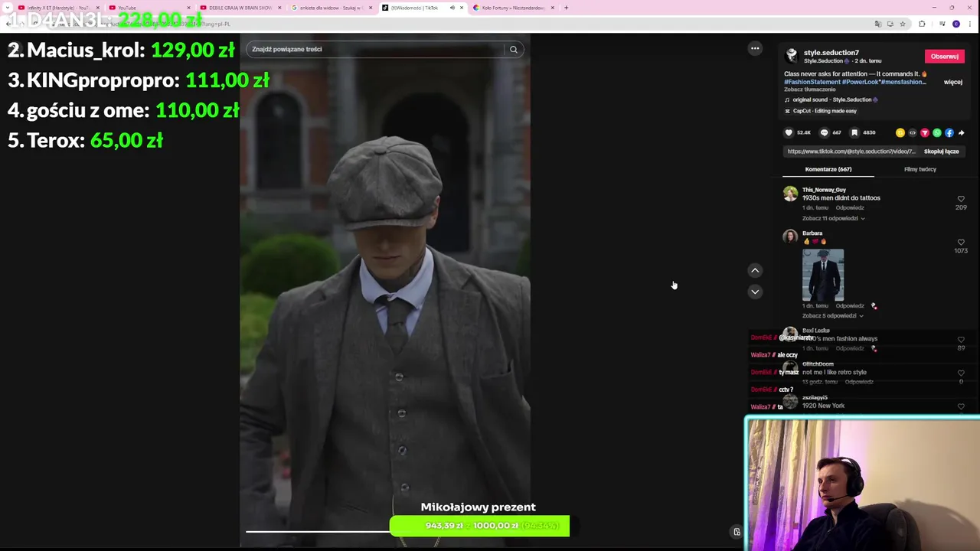
Task: Open the browser profile avatar
Action: (956, 24)
